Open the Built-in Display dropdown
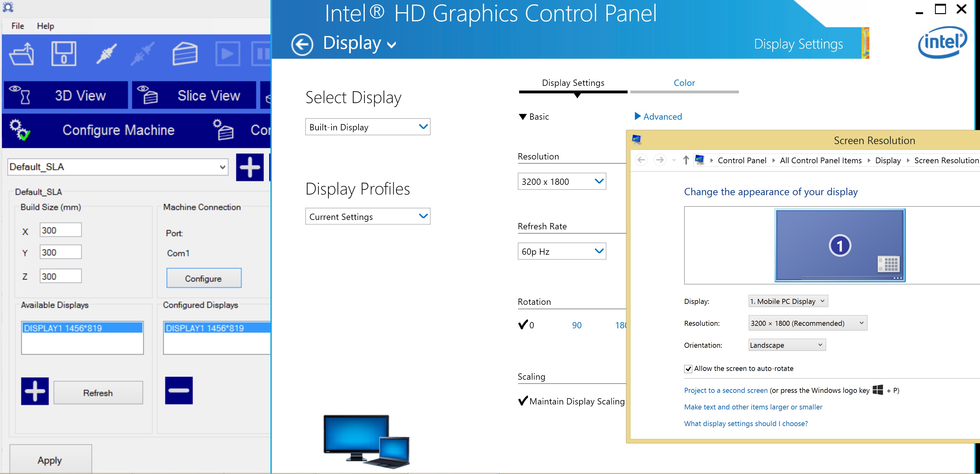 368,127
